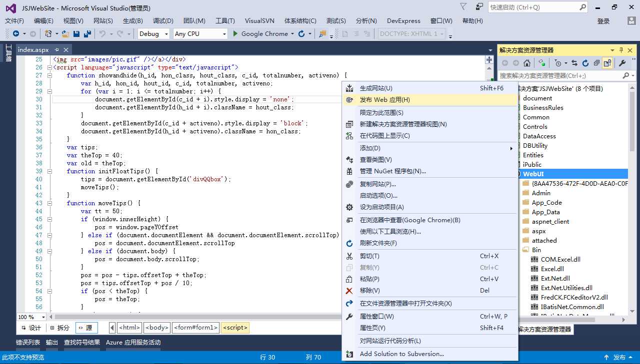Switch to 源 source view

[86, 328]
